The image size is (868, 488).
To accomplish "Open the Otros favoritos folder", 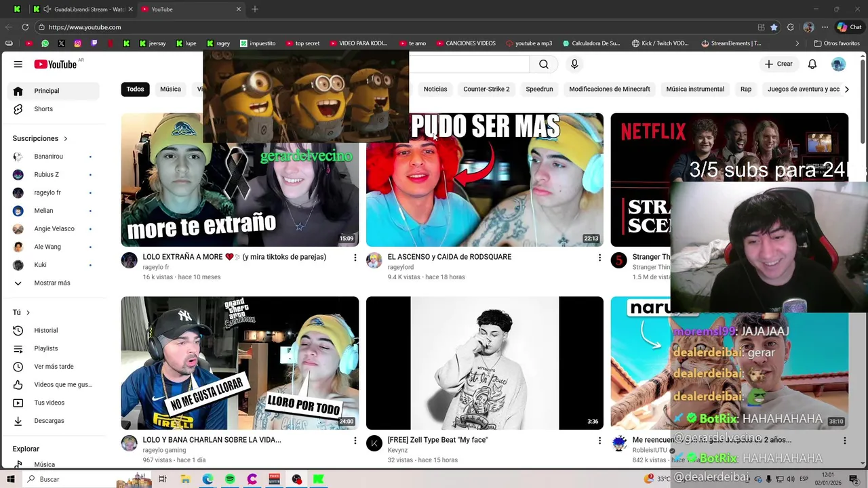I will (x=837, y=43).
